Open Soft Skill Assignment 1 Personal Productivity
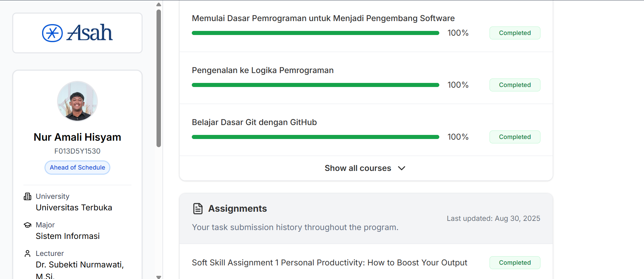644x279 pixels. 329,263
